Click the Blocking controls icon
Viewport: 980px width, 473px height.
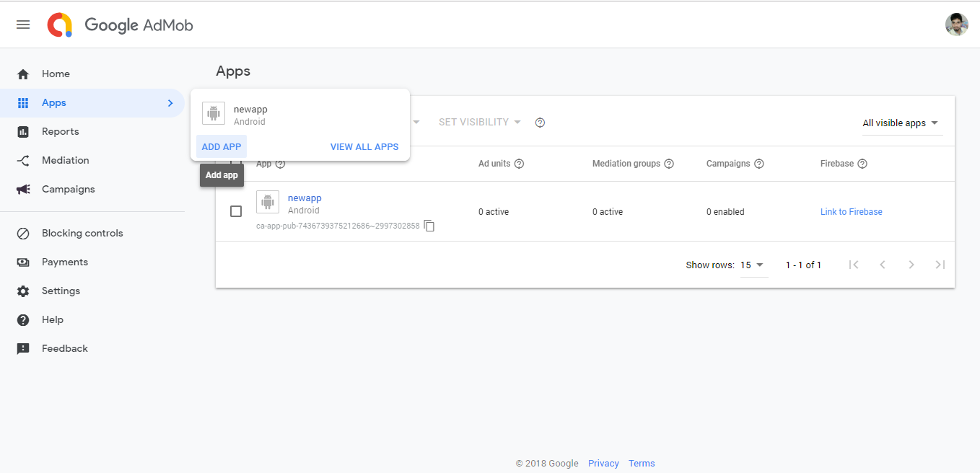(x=23, y=234)
